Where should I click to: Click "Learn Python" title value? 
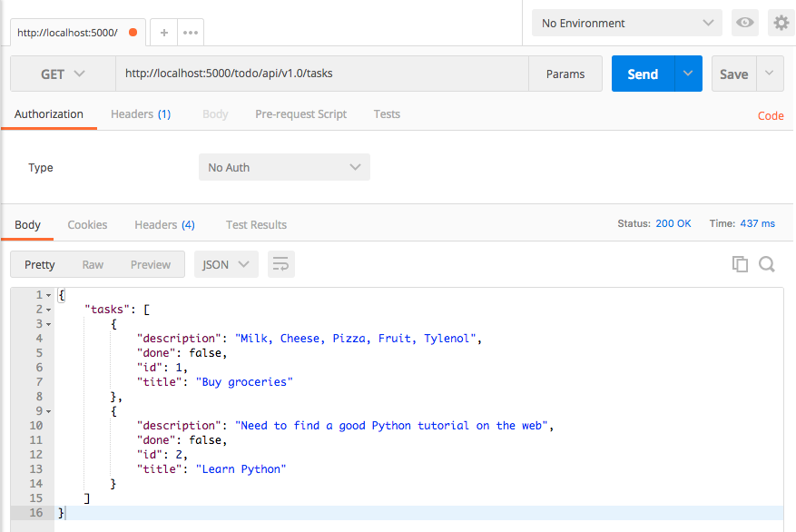(x=241, y=469)
